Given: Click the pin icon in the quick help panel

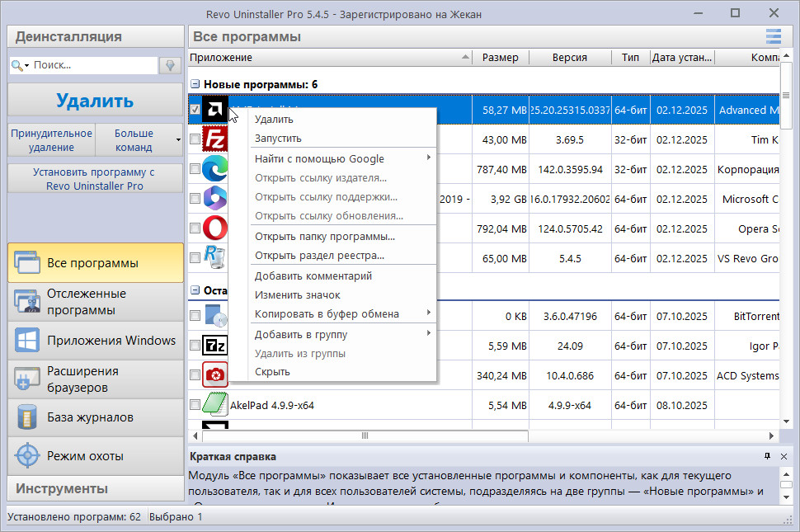Looking at the screenshot, I should (x=767, y=456).
